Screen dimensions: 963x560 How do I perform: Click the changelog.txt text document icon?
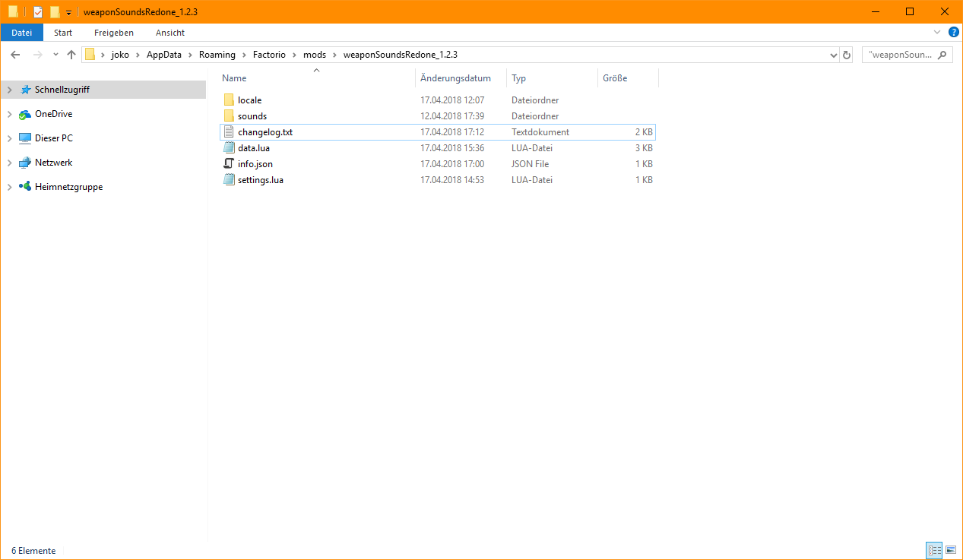click(x=229, y=132)
